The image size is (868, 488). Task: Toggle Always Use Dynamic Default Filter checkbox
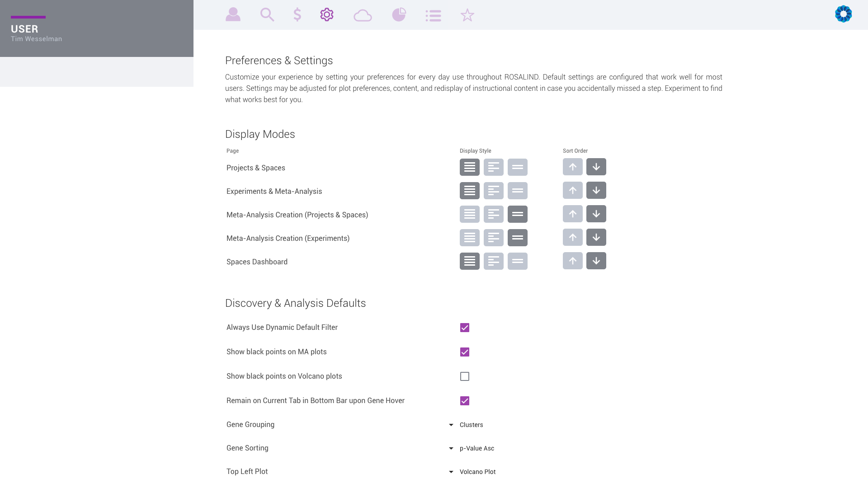click(x=464, y=327)
